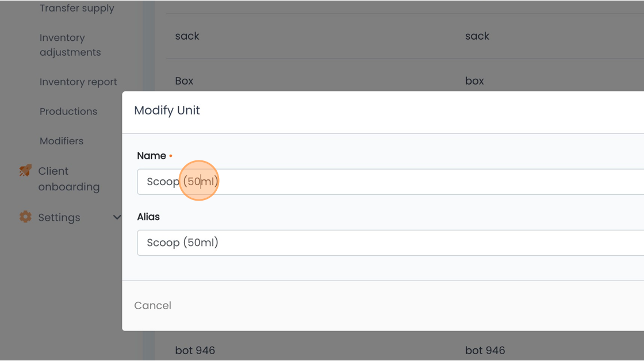This screenshot has width=644, height=361.
Task: Select the "Box" unit name cell
Action: (185, 81)
